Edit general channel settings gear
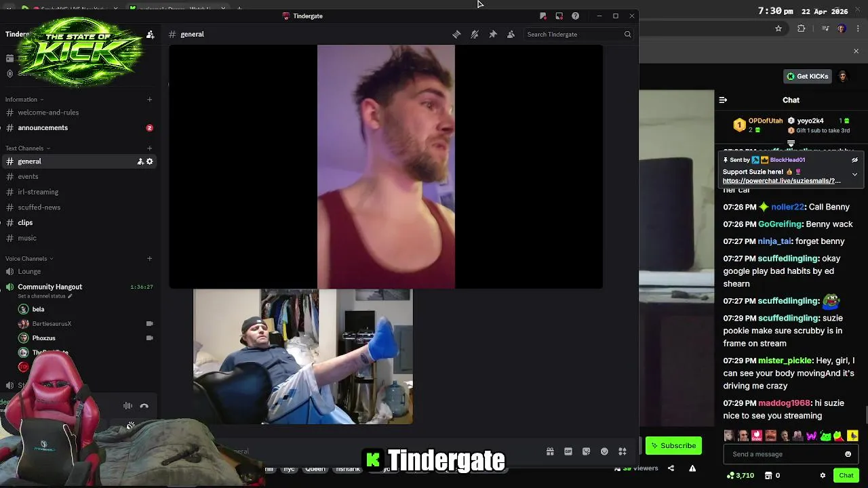 pyautogui.click(x=150, y=161)
